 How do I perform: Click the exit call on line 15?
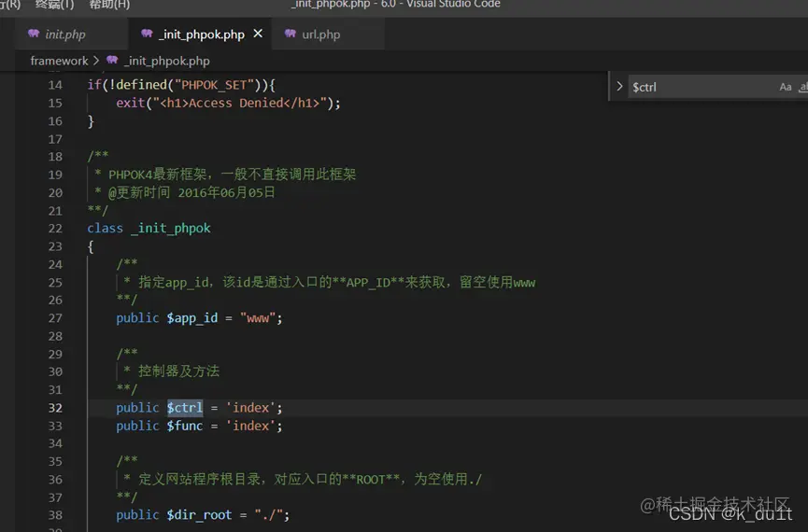(x=131, y=103)
